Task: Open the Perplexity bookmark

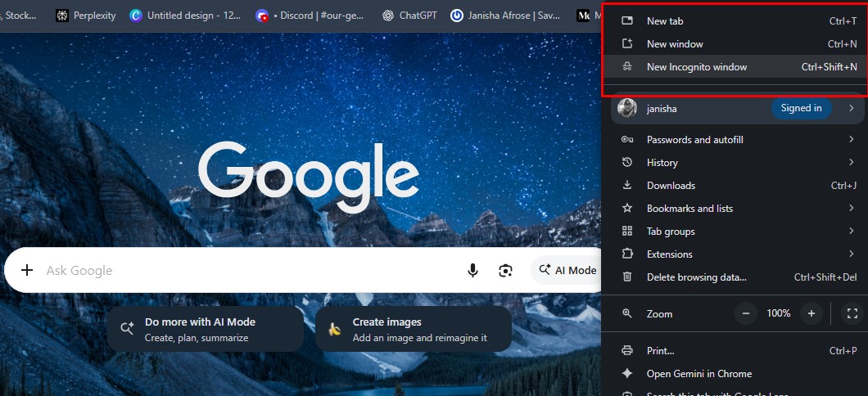Action: point(86,16)
